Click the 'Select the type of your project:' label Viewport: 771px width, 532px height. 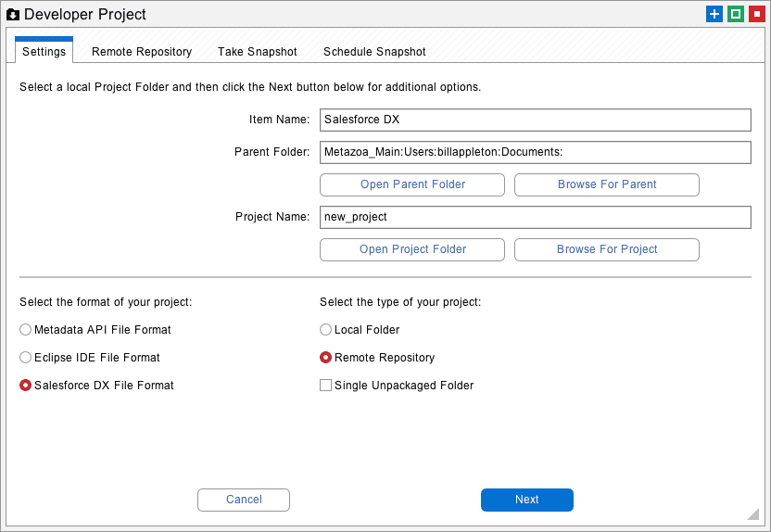(400, 302)
